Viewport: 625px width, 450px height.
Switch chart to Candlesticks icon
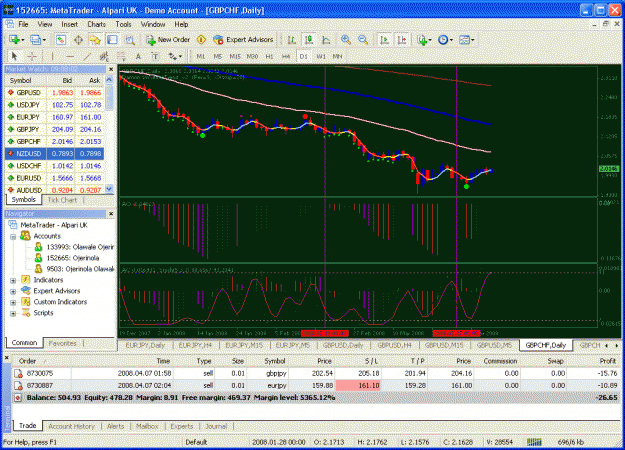tap(309, 39)
